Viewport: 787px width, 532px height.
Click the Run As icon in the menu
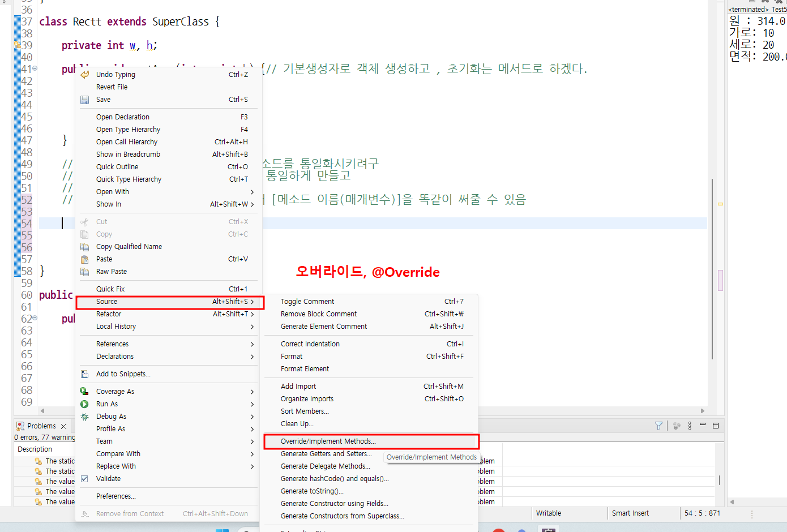pyautogui.click(x=85, y=404)
